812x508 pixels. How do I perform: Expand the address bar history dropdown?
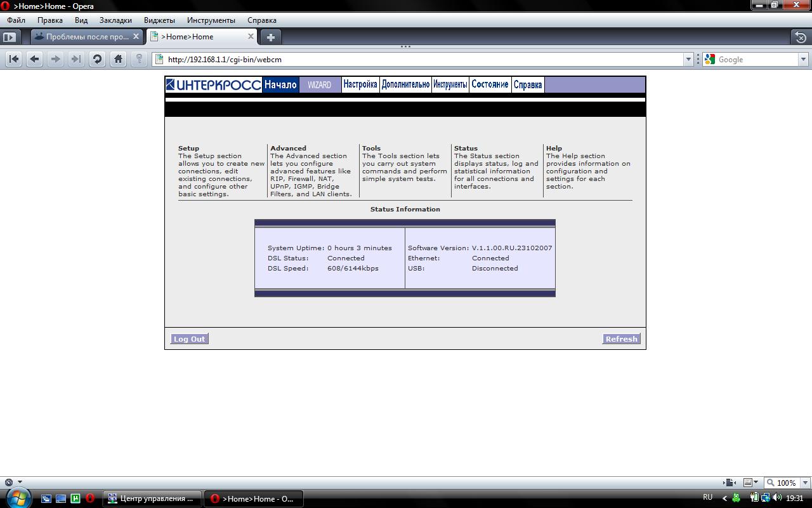[x=688, y=59]
